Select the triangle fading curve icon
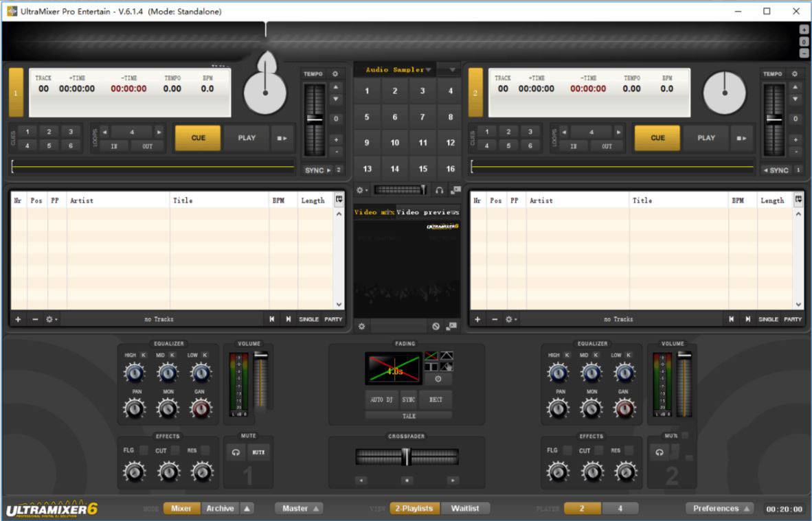 (x=447, y=356)
